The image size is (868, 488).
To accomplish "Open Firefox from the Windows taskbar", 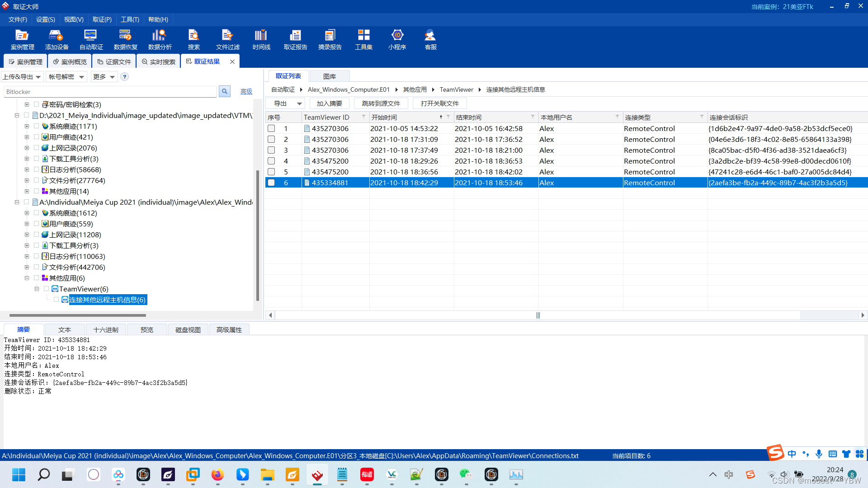I will (x=217, y=474).
